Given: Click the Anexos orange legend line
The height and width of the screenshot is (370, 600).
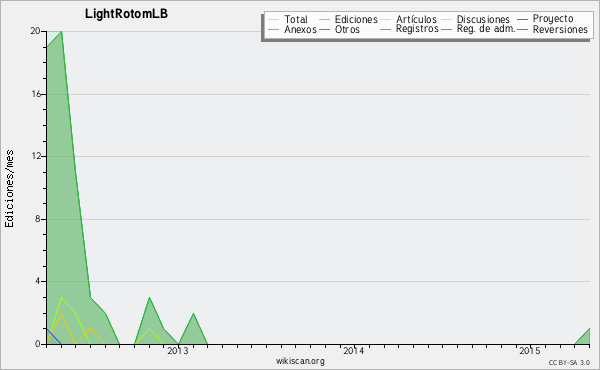Looking at the screenshot, I should pos(274,29).
